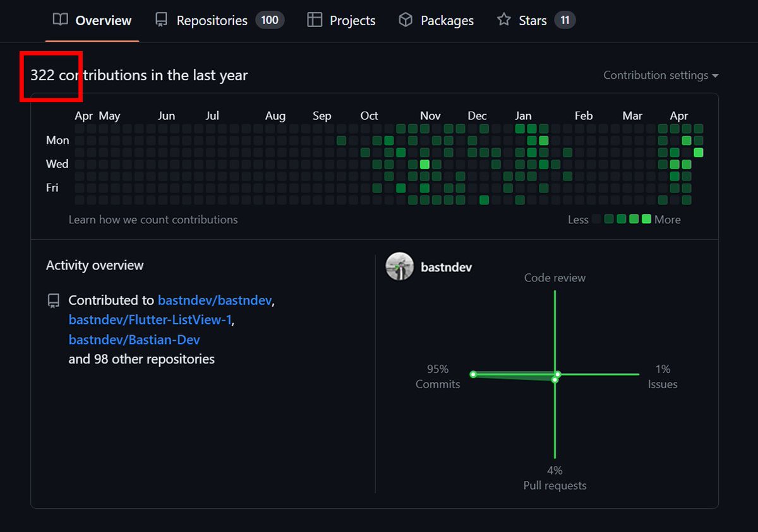The width and height of the screenshot is (758, 532).
Task: Click the Dec month label on the graph
Action: pos(477,116)
